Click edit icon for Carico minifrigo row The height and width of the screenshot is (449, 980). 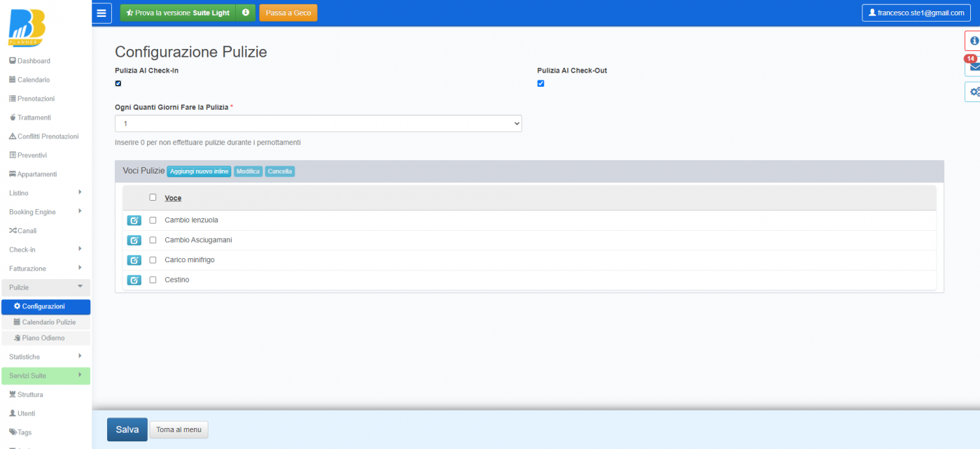134,260
